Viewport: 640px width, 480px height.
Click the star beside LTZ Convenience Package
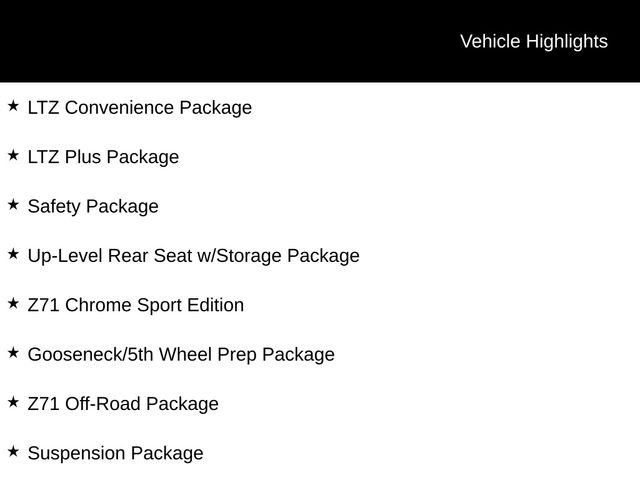[x=13, y=105]
